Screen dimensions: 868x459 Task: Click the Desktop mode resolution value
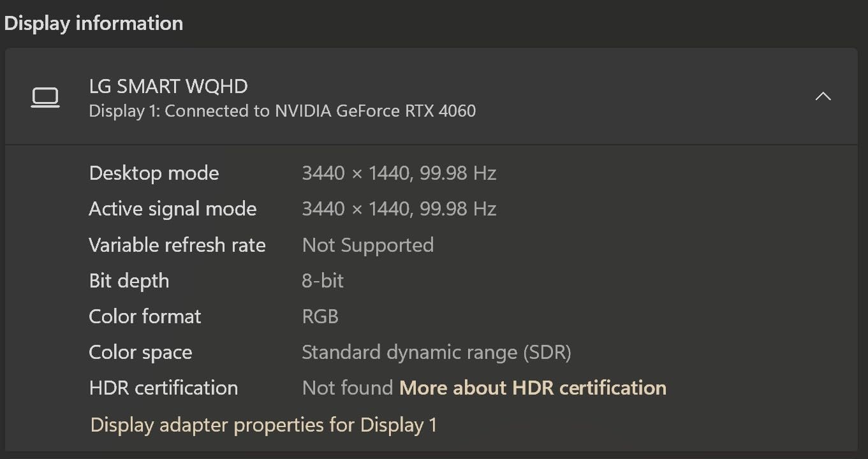[x=399, y=173]
